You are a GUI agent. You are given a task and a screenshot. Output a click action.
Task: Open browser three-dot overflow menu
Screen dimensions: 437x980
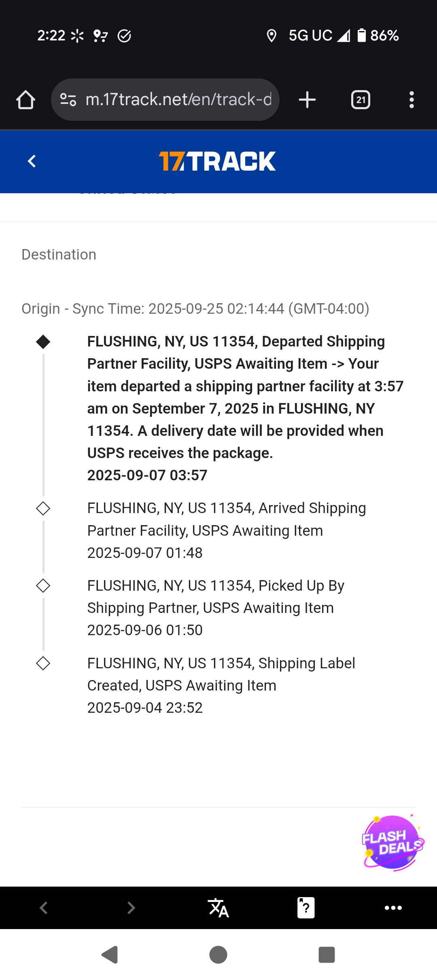pos(412,100)
